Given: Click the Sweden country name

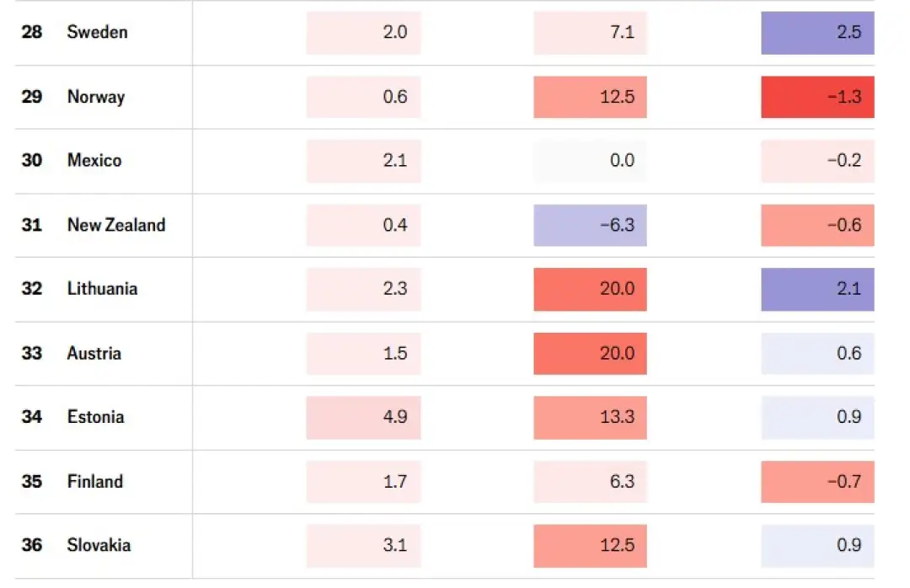Looking at the screenshot, I should (97, 33).
